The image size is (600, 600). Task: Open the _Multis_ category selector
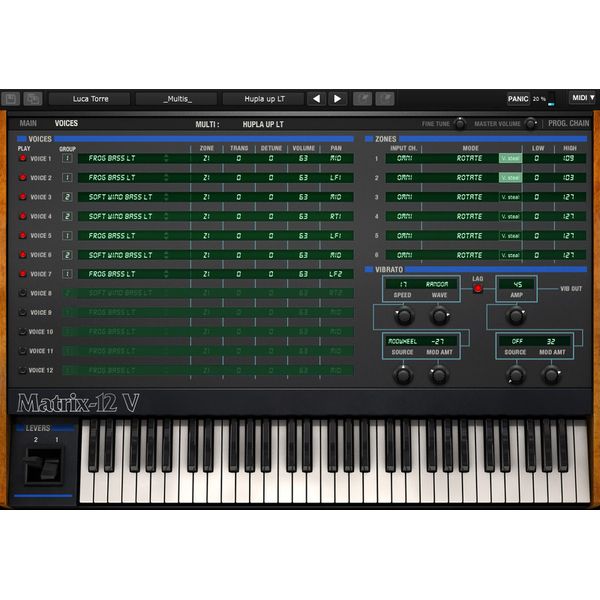177,99
